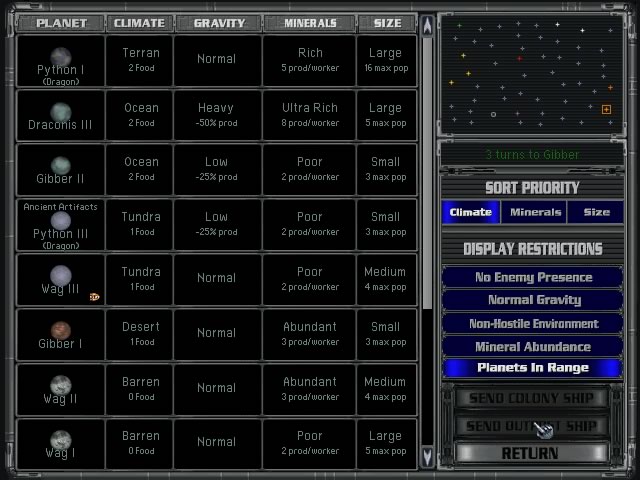Click the RETURN button
640x480 pixels.
pyautogui.click(x=531, y=453)
